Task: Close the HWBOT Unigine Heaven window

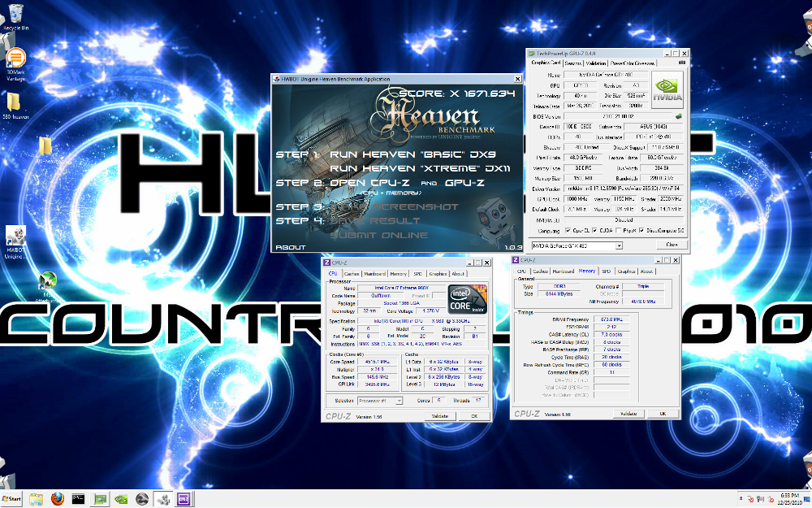Action: coord(517,79)
